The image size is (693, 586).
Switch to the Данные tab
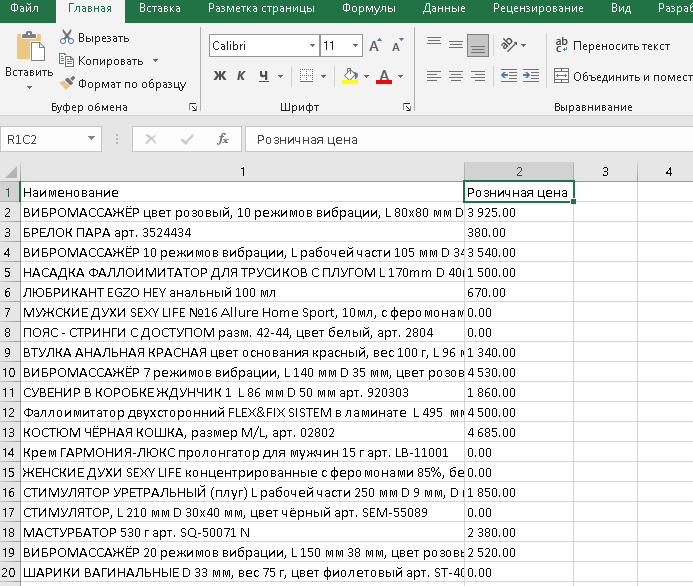(x=444, y=8)
